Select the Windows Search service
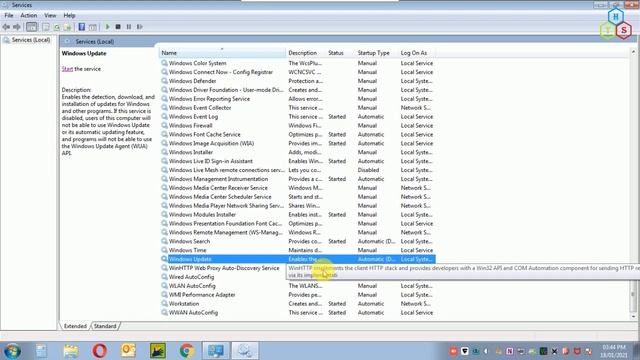 coord(189,242)
